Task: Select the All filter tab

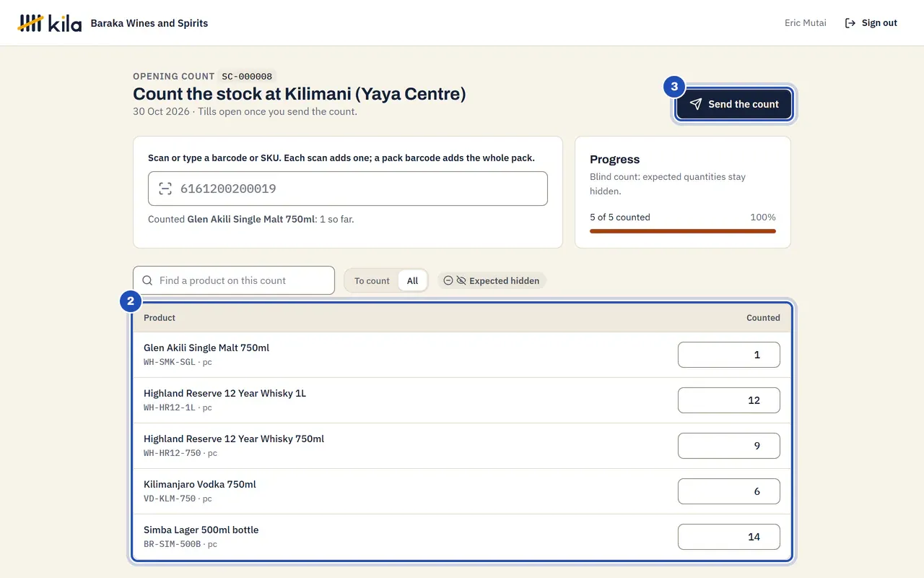Action: (412, 281)
